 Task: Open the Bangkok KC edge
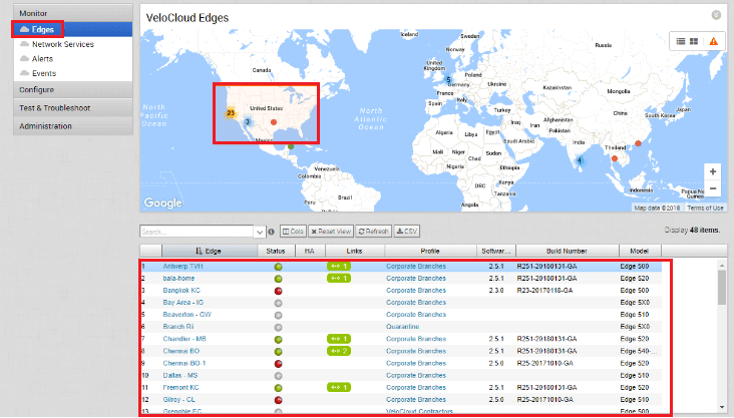point(181,291)
